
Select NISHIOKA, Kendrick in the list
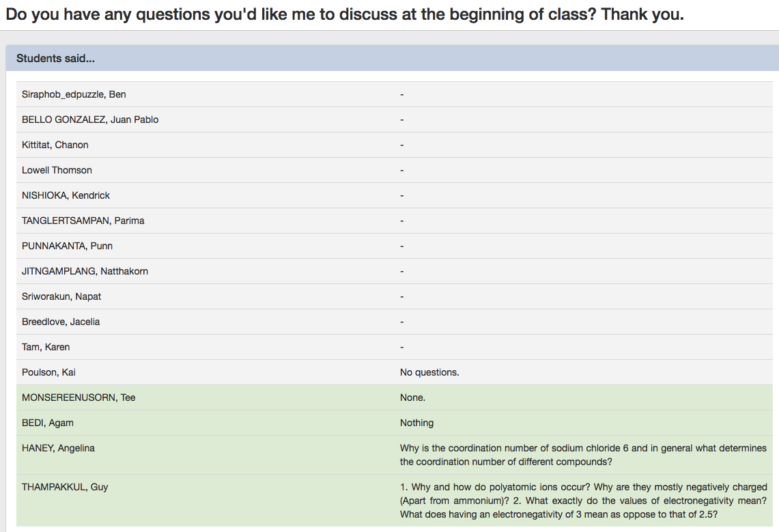[66, 195]
